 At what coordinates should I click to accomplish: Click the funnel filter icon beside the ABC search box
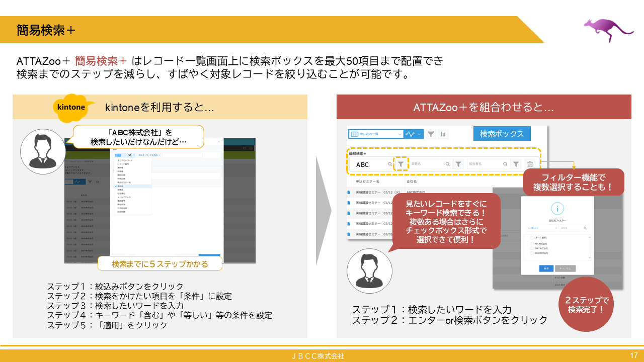click(x=401, y=164)
